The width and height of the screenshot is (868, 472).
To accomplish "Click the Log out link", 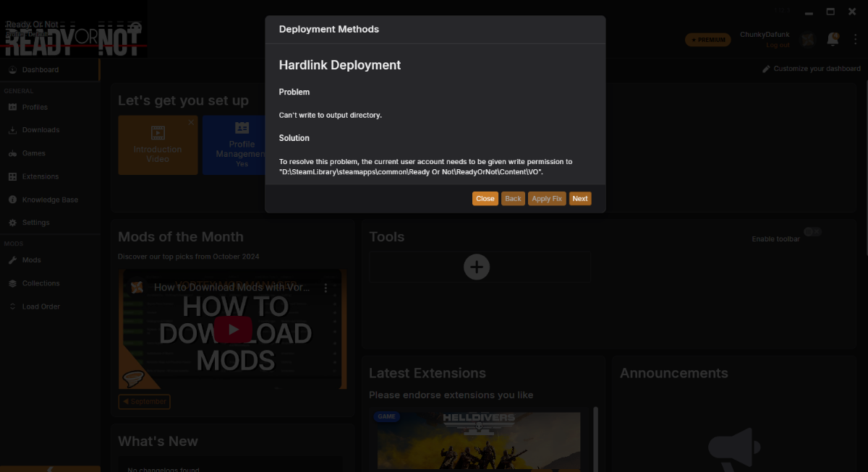I will click(x=778, y=45).
